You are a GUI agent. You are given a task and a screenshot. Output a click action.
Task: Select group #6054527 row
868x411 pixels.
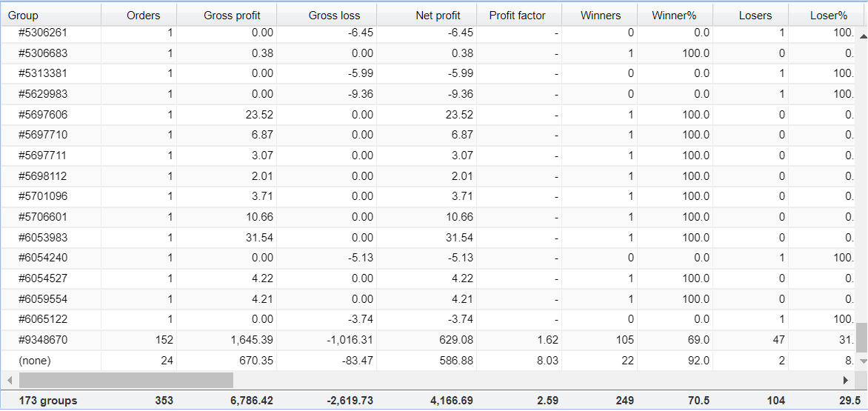pos(428,278)
